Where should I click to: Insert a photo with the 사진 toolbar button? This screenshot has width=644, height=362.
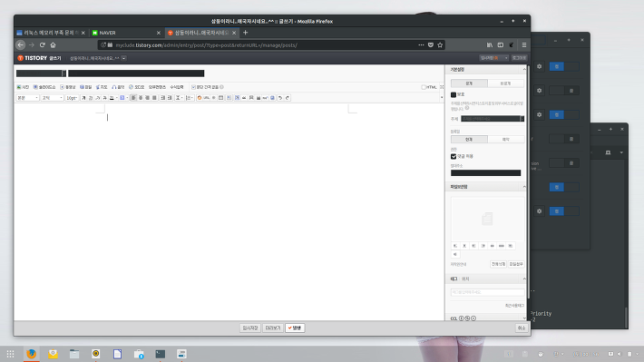click(23, 87)
